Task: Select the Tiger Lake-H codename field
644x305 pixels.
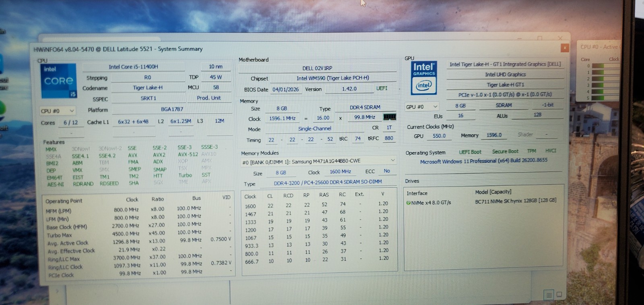Action: (148, 87)
